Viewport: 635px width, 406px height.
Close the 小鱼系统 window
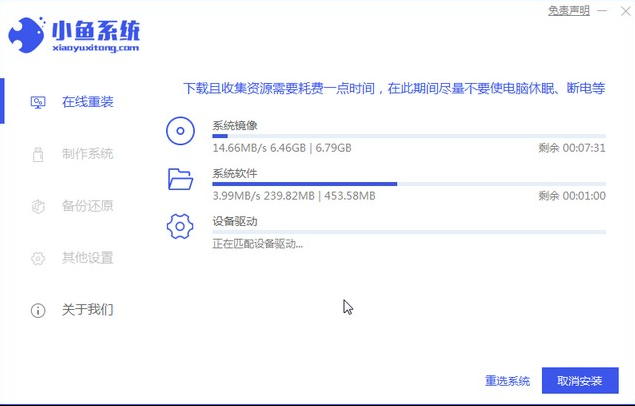coord(626,11)
